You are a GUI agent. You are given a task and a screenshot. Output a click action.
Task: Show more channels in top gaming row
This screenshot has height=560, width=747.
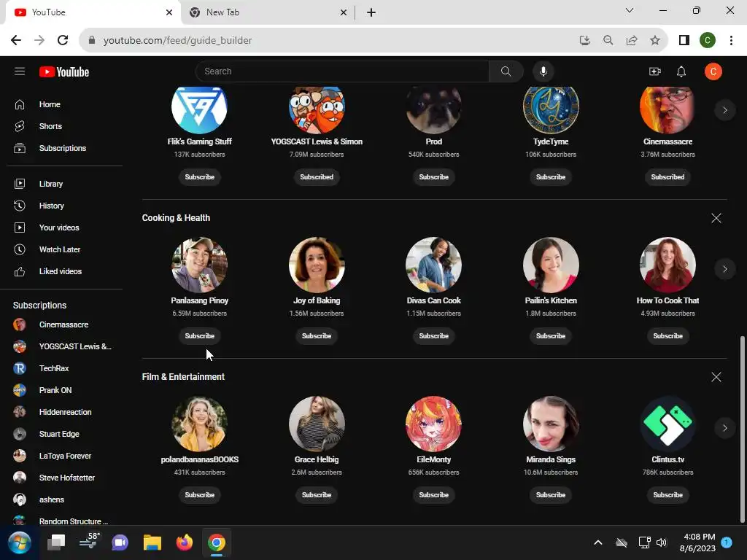tap(725, 111)
